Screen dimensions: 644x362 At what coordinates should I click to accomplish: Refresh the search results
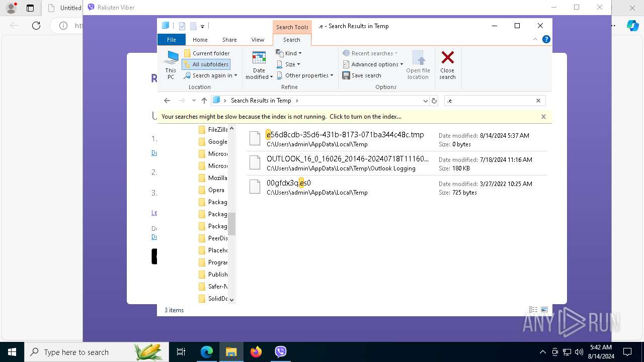point(434,101)
